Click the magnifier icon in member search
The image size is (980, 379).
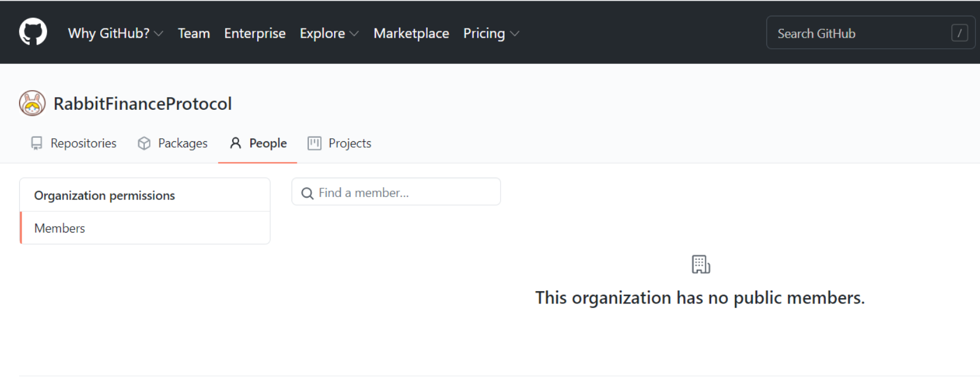coord(307,193)
